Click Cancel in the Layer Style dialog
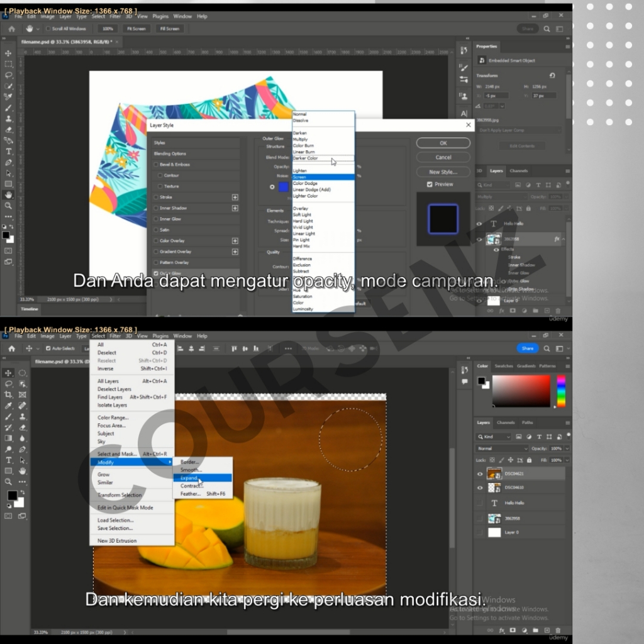This screenshot has height=644, width=644. tap(443, 157)
